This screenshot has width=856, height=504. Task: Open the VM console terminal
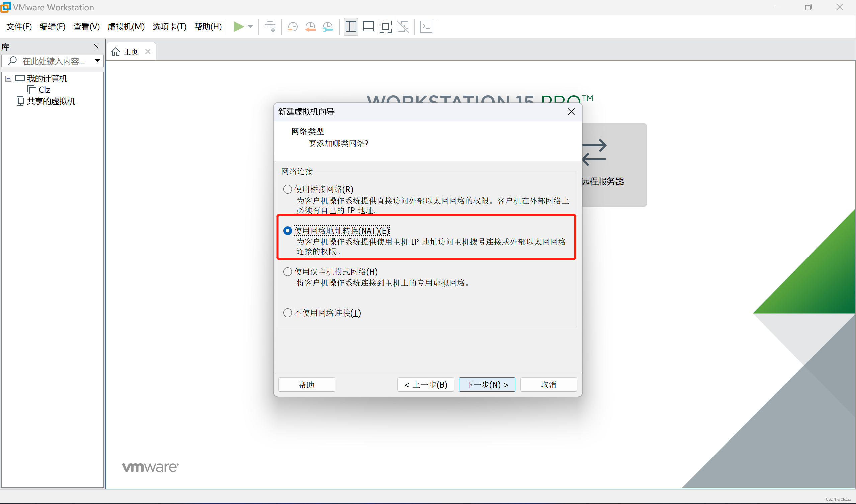pos(426,27)
